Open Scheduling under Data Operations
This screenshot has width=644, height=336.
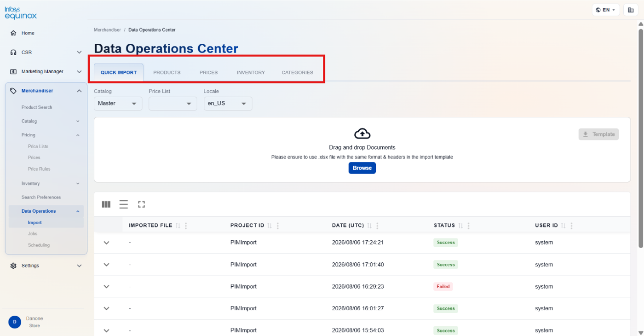(39, 245)
